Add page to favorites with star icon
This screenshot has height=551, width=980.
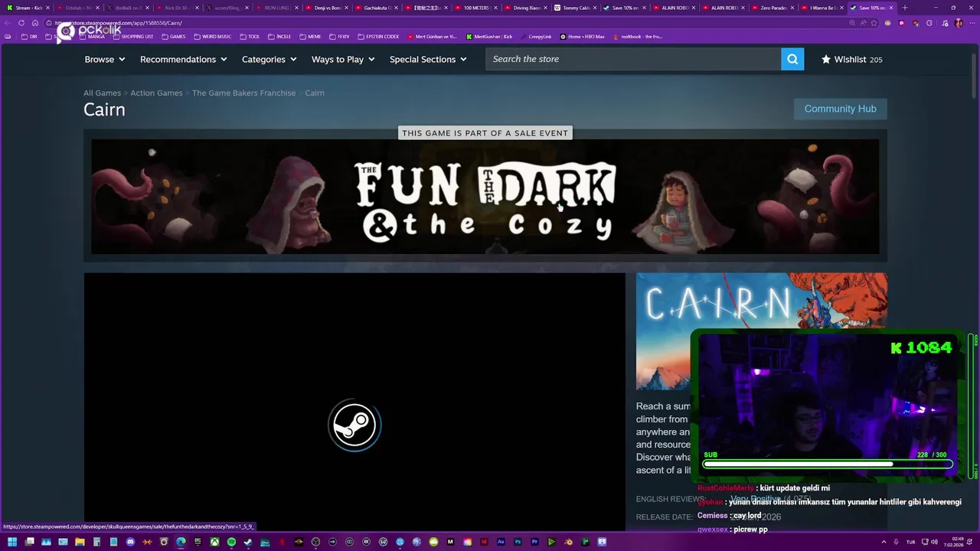874,23
